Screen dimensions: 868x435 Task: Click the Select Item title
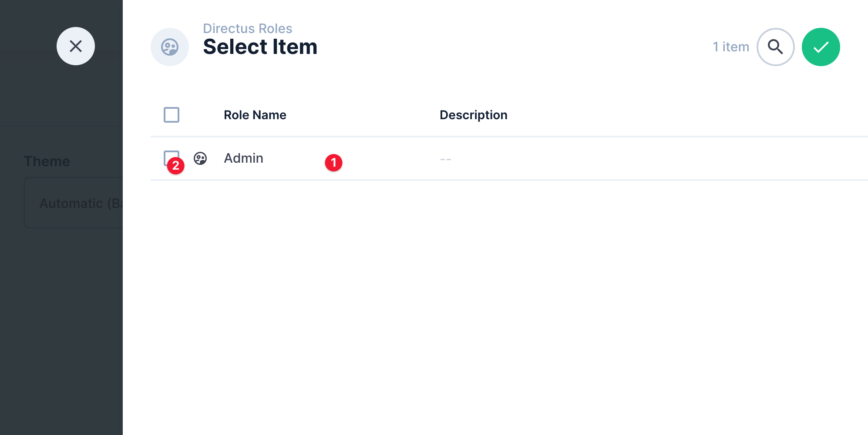tap(260, 47)
